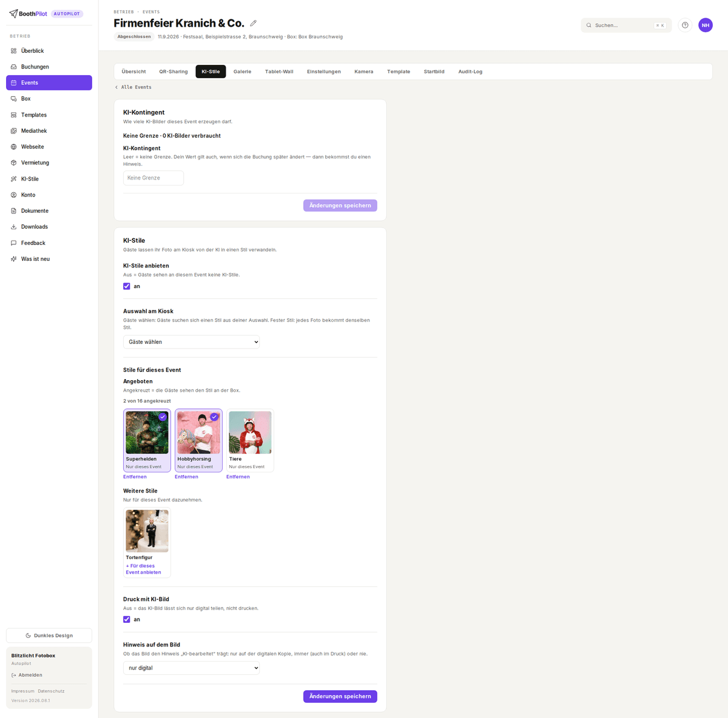This screenshot has height=718, width=728.
Task: Open the nur digital dropdown
Action: point(192,668)
